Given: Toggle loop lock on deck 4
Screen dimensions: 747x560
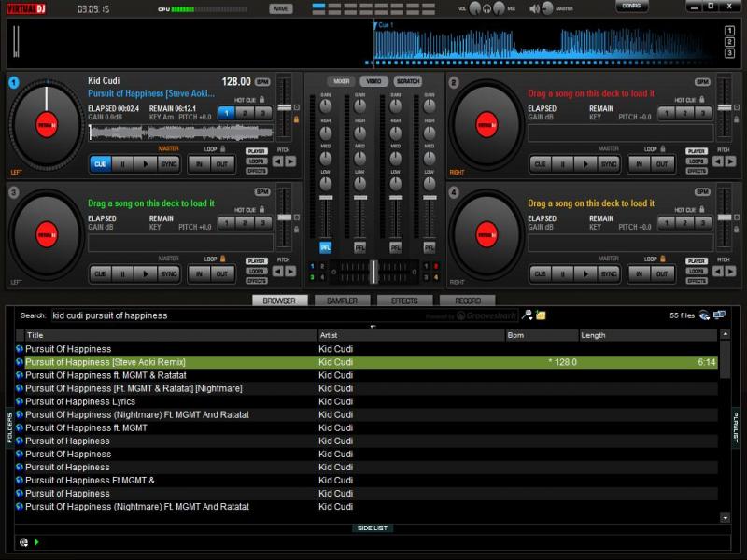Looking at the screenshot, I should click(x=663, y=259).
